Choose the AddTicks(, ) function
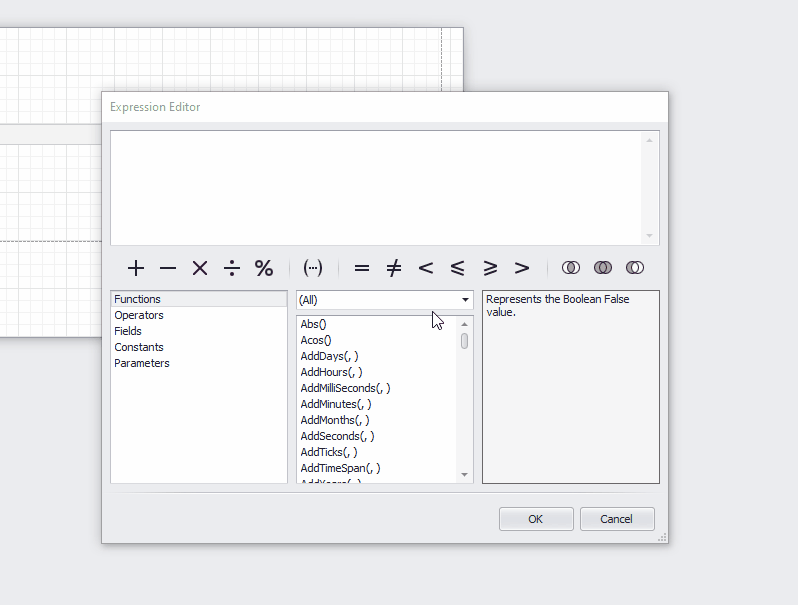Screen dimensions: 798x605 377,452
